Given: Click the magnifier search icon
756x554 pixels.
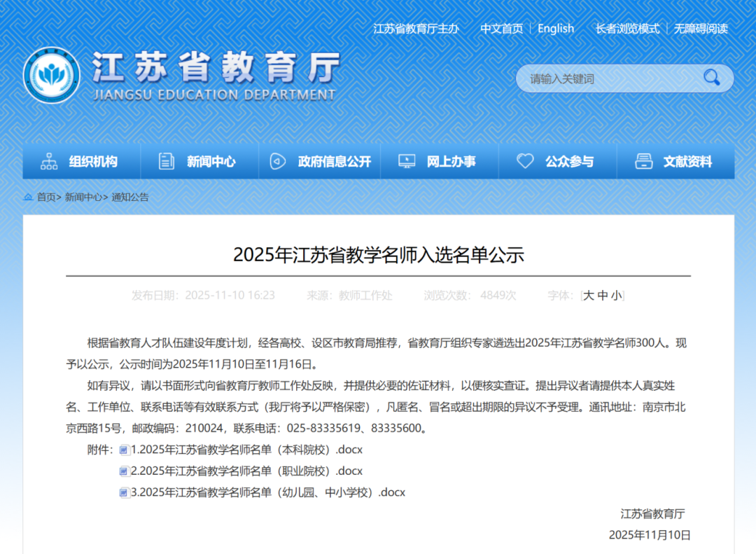Looking at the screenshot, I should click(x=711, y=78).
